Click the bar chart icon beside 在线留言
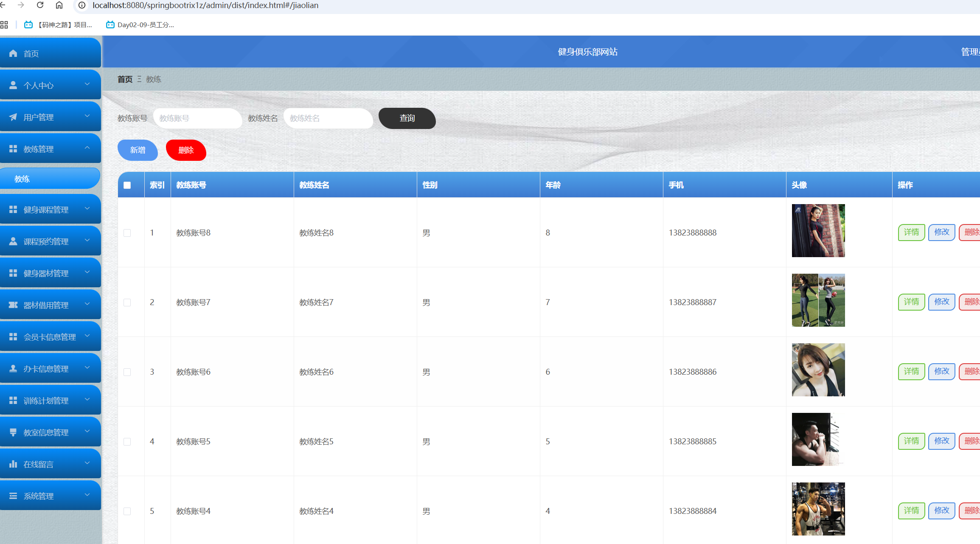980x544 pixels. (13, 464)
